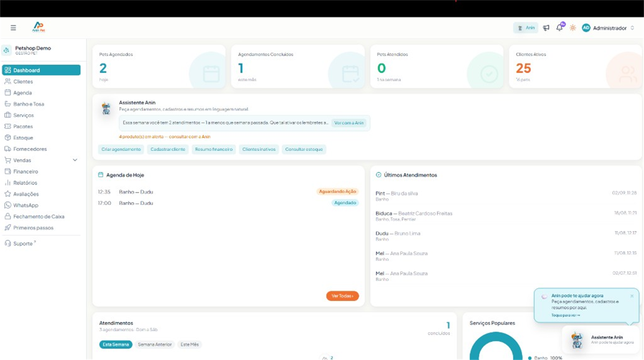Open Serviços in the sidebar
644x360 pixels.
coord(41,115)
